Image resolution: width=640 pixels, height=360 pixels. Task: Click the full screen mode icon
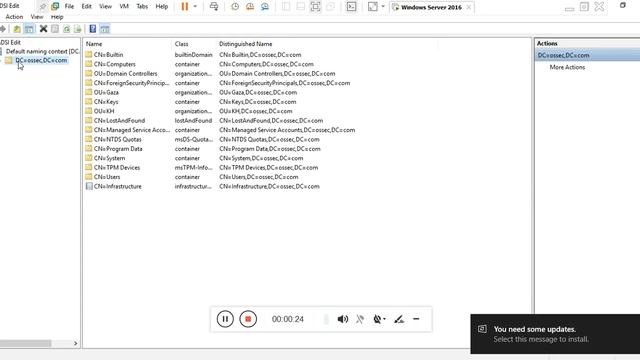point(316,7)
